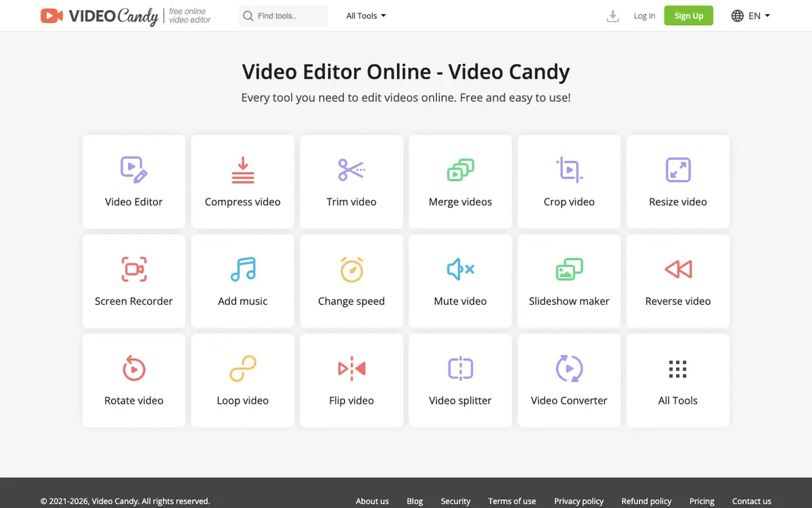
Task: Open the Contact us footer link
Action: [x=752, y=501]
